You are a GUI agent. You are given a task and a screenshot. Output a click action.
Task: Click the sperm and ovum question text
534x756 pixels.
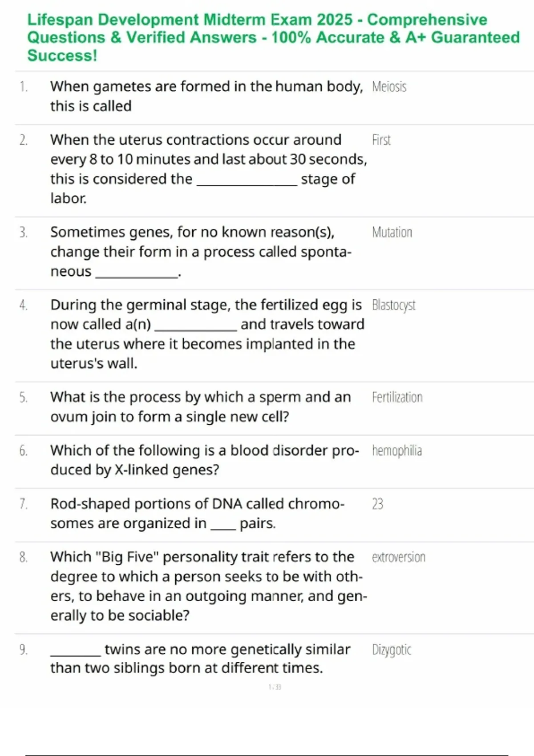point(200,407)
